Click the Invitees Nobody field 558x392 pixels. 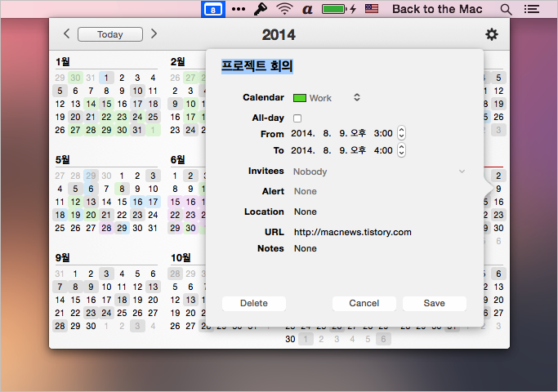tap(310, 171)
